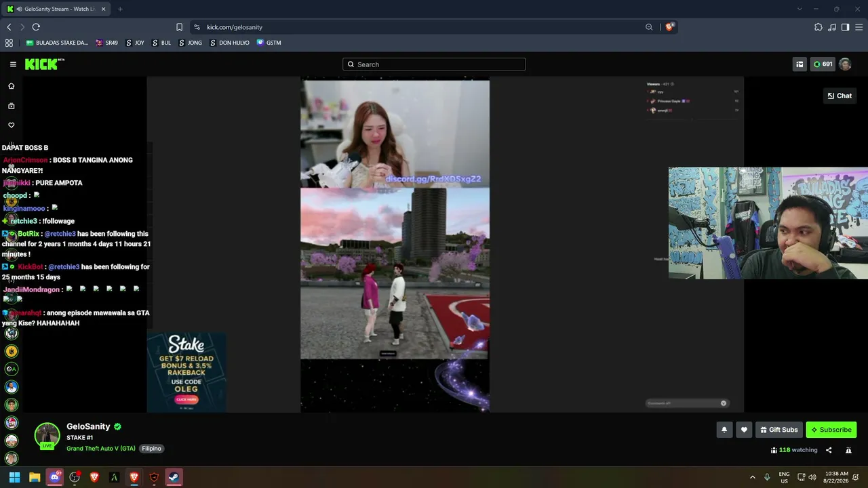Open BULADAS STAKE DA... bookmark
The height and width of the screenshot is (488, 868).
(x=57, y=43)
